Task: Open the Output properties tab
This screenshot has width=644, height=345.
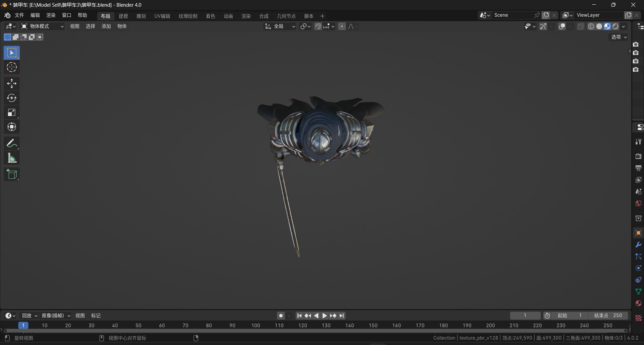Action: pyautogui.click(x=638, y=168)
